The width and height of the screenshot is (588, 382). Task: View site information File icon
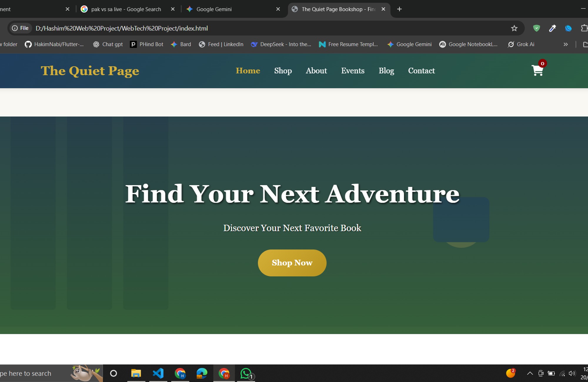coord(20,28)
